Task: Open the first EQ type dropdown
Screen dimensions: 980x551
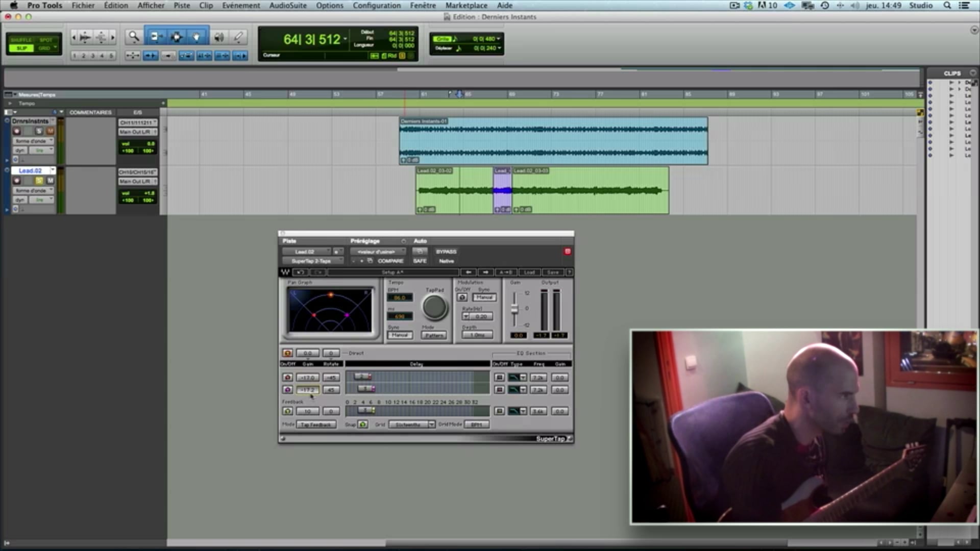Action: pos(518,378)
